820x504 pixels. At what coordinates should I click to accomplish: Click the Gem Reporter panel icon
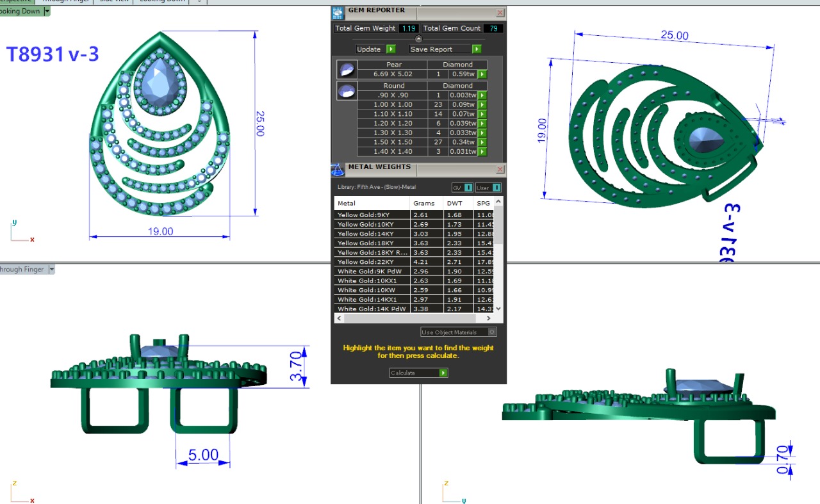tap(338, 12)
